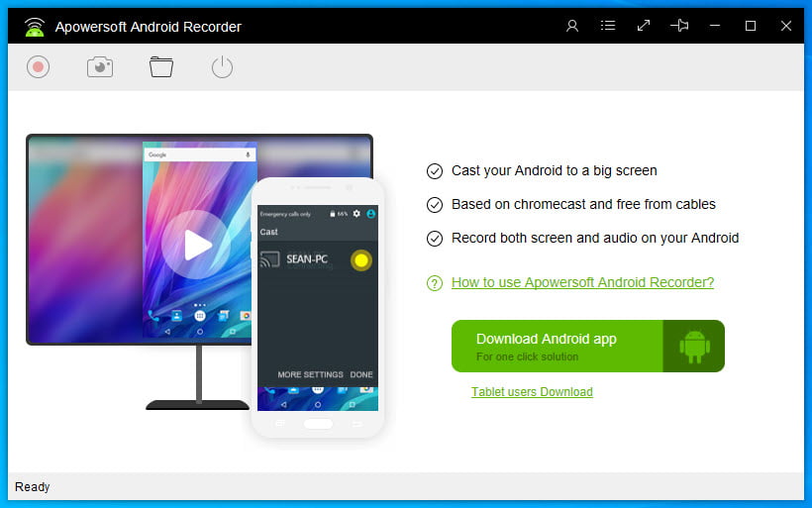
Task: Click the green question mark help icon
Action: (435, 283)
